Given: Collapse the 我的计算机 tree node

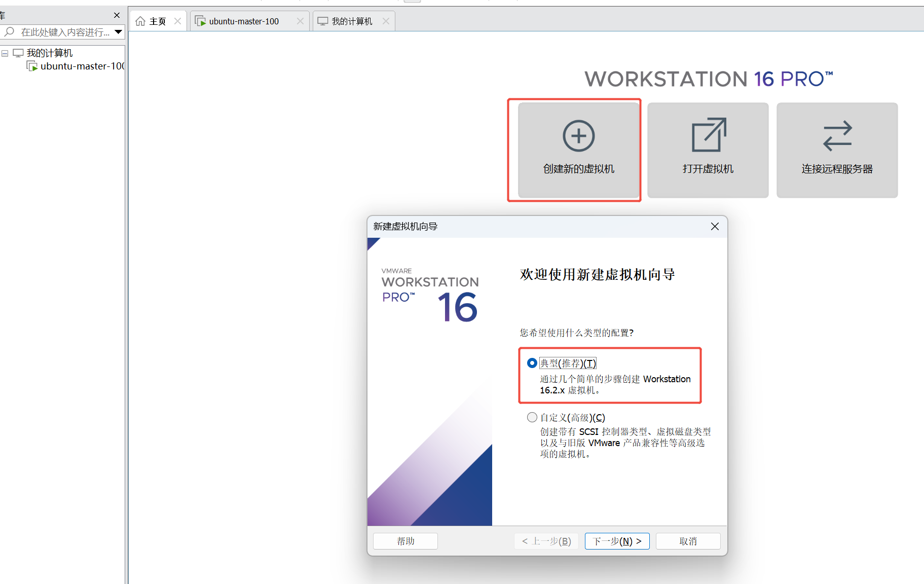Looking at the screenshot, I should tap(5, 53).
